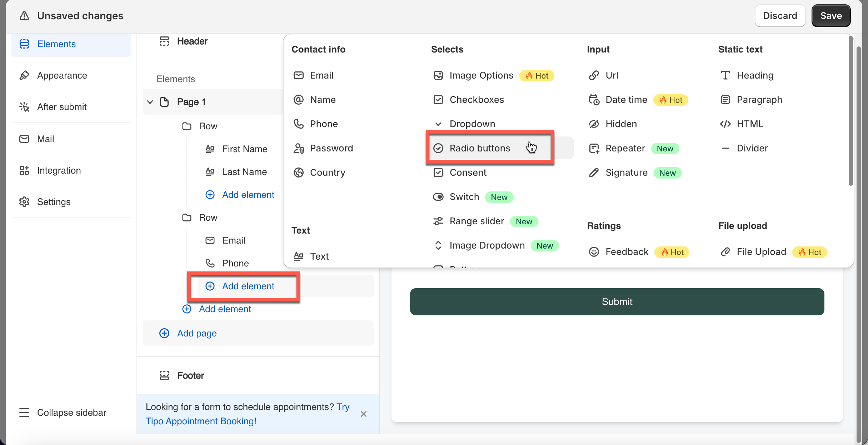Click the Country globe icon

298,172
